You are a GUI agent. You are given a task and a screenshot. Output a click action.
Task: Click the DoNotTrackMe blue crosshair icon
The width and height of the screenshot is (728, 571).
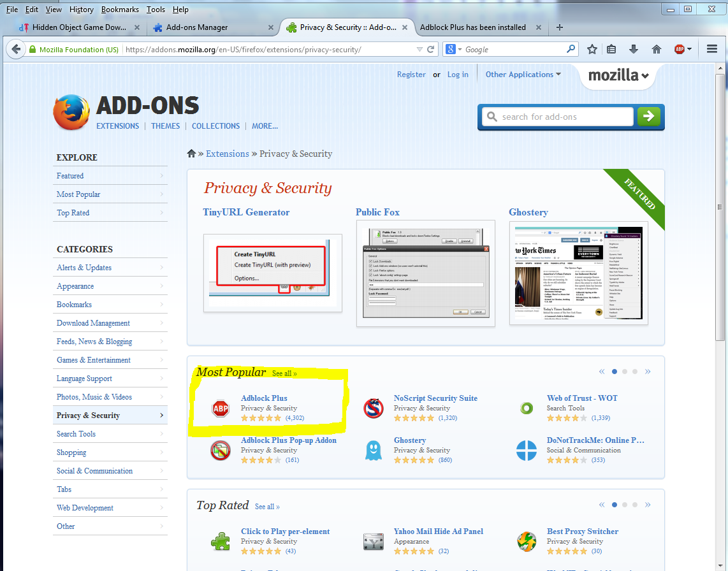pyautogui.click(x=527, y=451)
